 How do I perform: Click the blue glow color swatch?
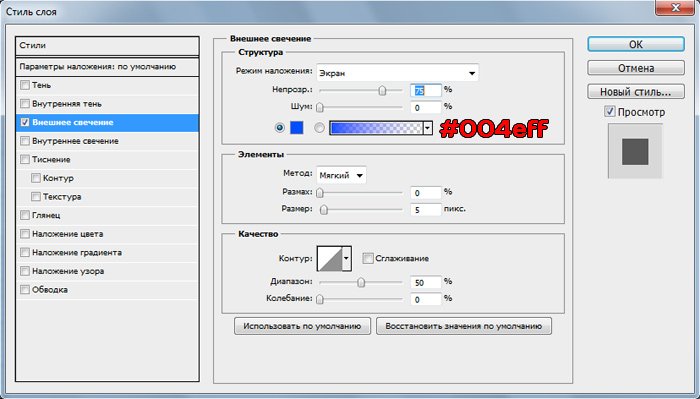pyautogui.click(x=296, y=128)
